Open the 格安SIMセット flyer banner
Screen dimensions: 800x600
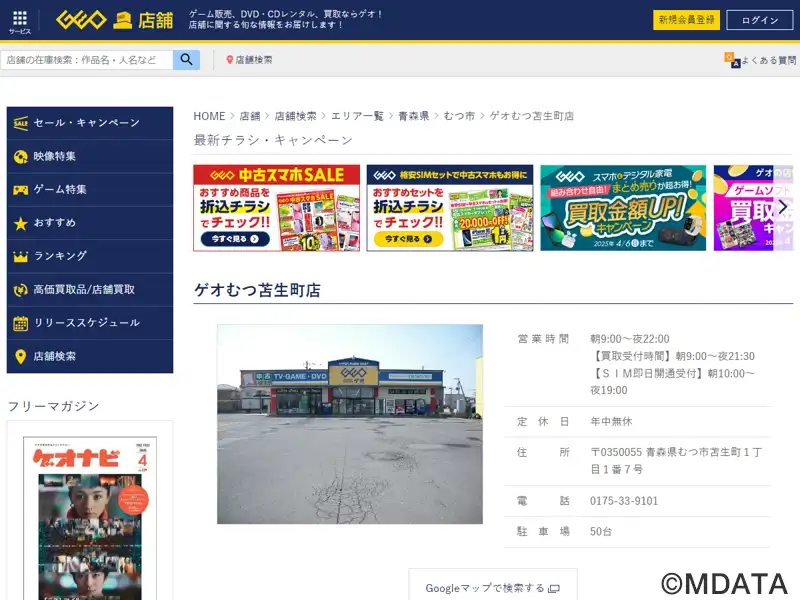click(x=450, y=208)
